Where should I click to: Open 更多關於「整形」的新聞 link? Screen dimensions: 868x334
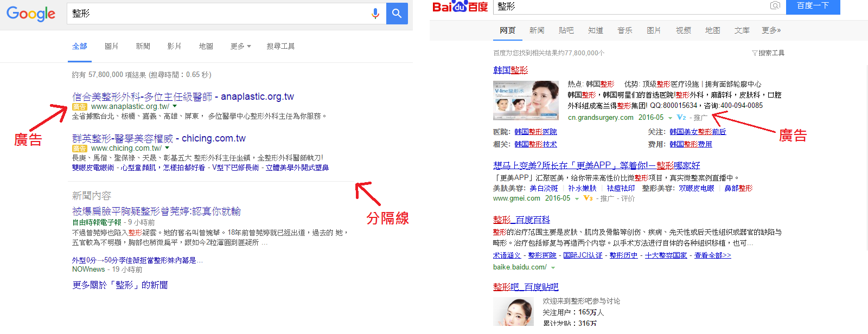[120, 285]
